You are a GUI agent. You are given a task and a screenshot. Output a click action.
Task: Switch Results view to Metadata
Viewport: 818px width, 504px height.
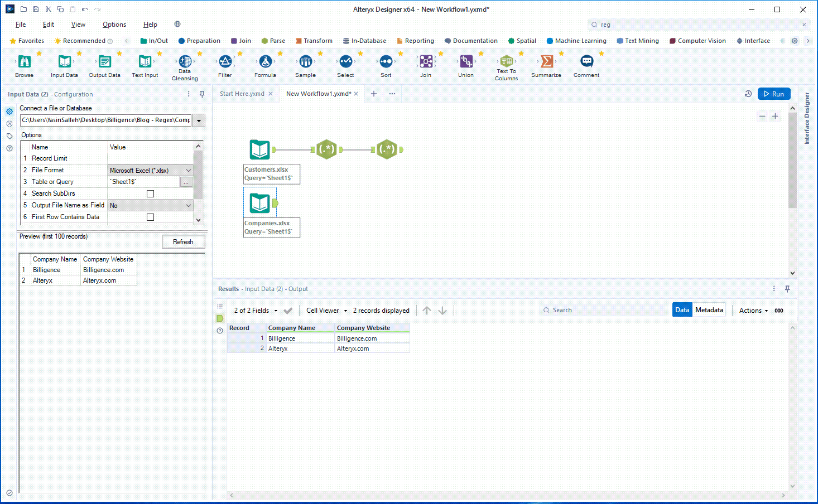coord(709,309)
